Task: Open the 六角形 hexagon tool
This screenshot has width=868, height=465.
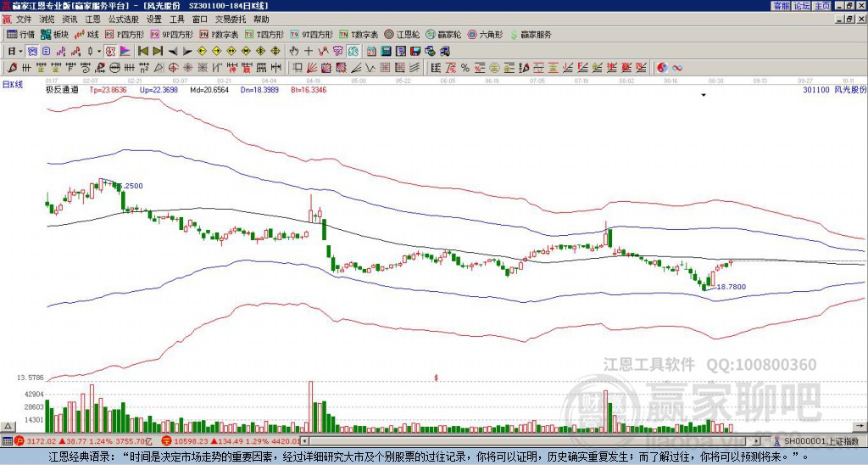Action: pyautogui.click(x=485, y=34)
